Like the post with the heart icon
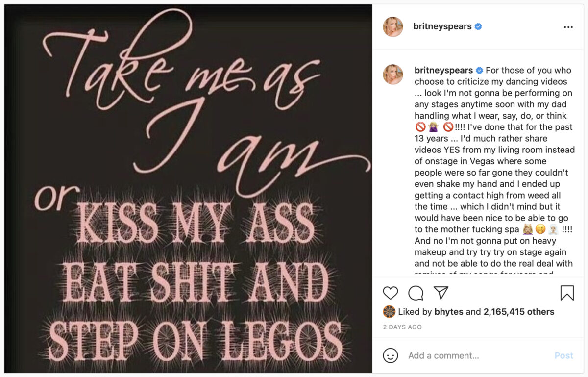588x377 pixels. click(391, 293)
